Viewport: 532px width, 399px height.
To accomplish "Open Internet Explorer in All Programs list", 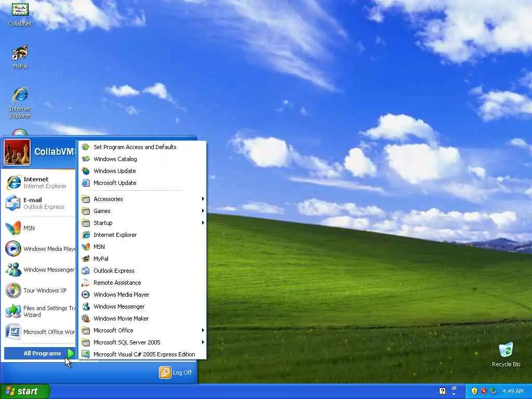I will (142, 235).
